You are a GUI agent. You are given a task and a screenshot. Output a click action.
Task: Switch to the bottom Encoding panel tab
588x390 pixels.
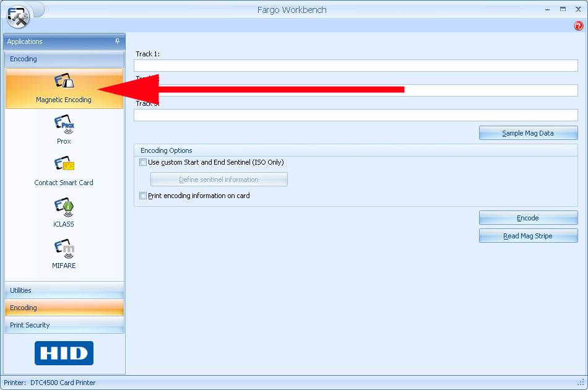[64, 308]
